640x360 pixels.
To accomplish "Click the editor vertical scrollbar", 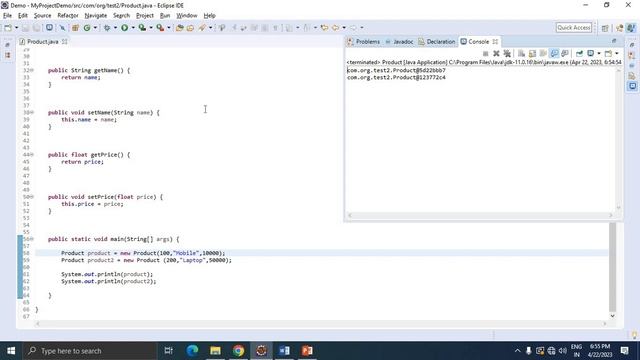I will point(612,267).
